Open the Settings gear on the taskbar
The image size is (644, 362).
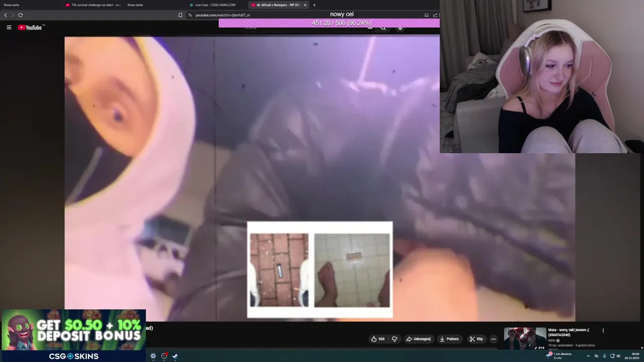[x=153, y=356]
